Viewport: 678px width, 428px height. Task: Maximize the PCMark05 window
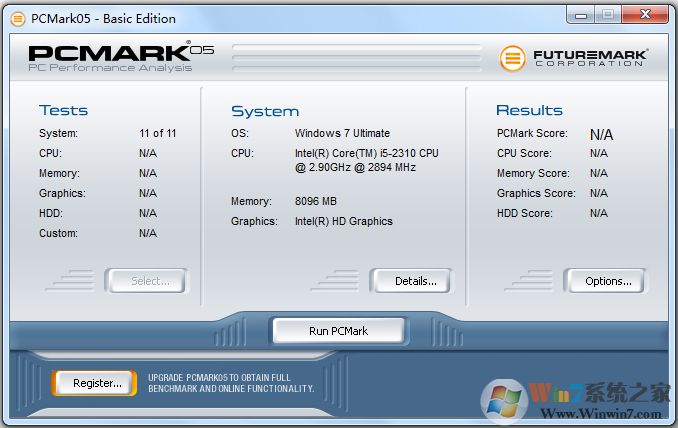click(x=608, y=14)
